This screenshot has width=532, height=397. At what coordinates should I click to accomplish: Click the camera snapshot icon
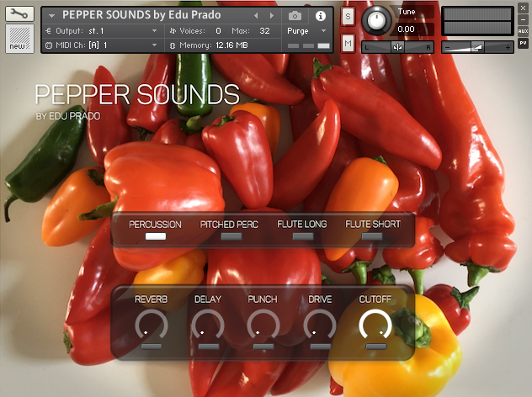[295, 16]
